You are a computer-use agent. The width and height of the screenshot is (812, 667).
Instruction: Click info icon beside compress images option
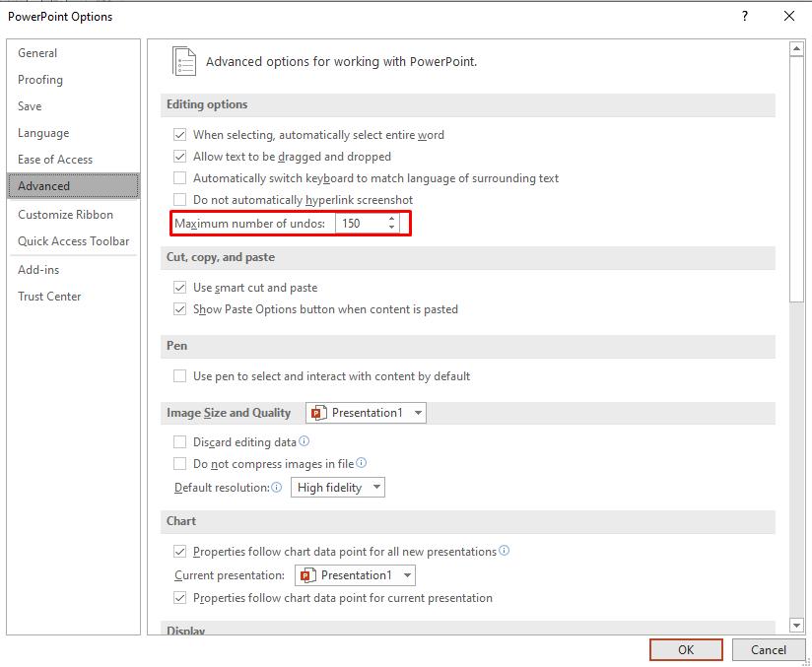[x=362, y=463]
